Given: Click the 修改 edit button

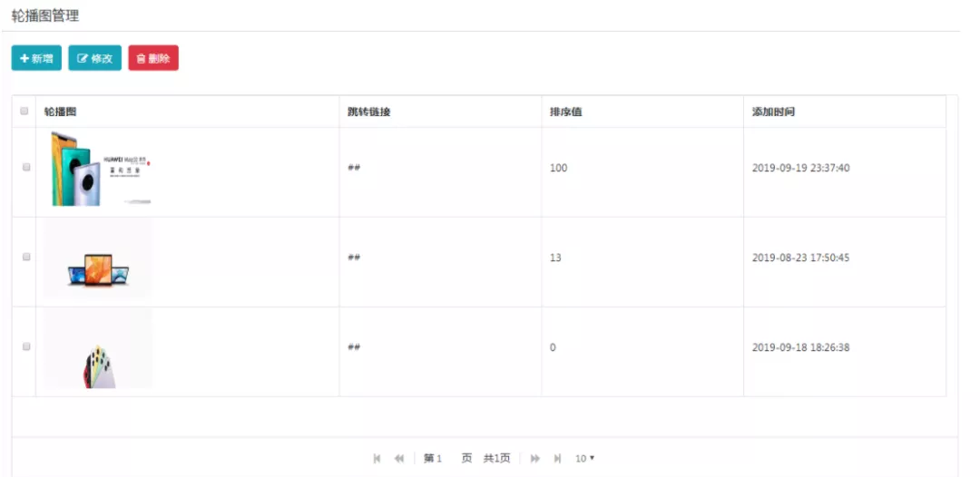Looking at the screenshot, I should 95,58.
